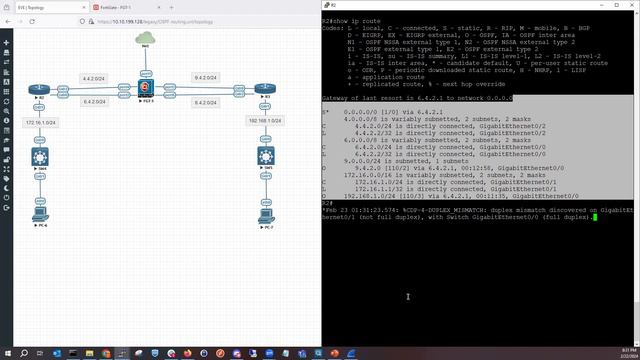Click the browser address bar URL
This screenshot has width=640, height=360.
[x=155, y=22]
